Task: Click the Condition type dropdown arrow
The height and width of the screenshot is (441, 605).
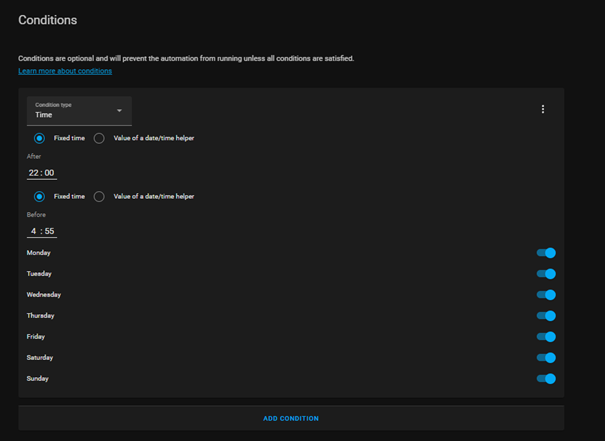Action: 119,110
